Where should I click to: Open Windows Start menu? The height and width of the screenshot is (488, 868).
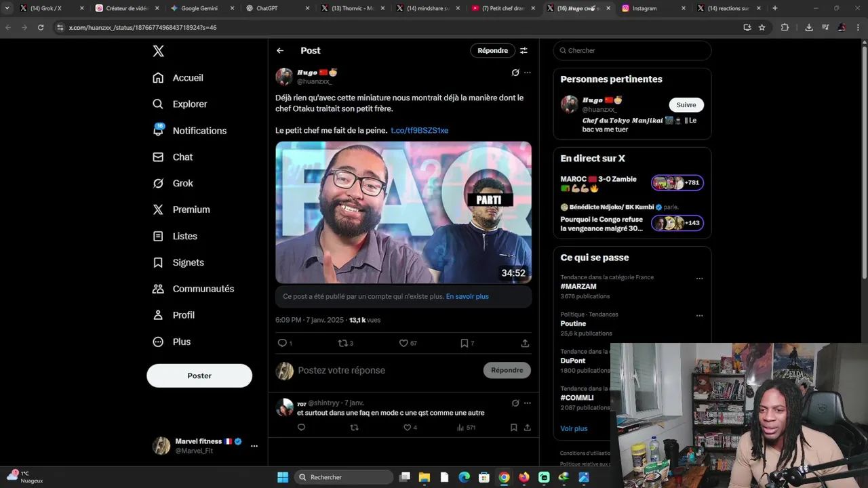coord(283,477)
